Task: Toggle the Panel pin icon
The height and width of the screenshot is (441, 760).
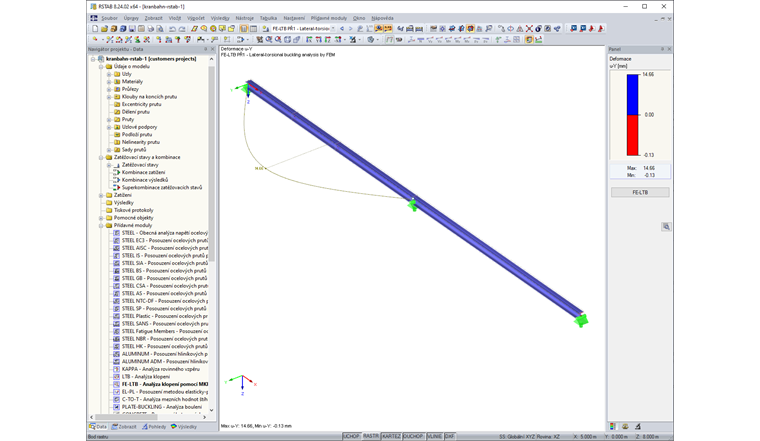Action: [662, 49]
